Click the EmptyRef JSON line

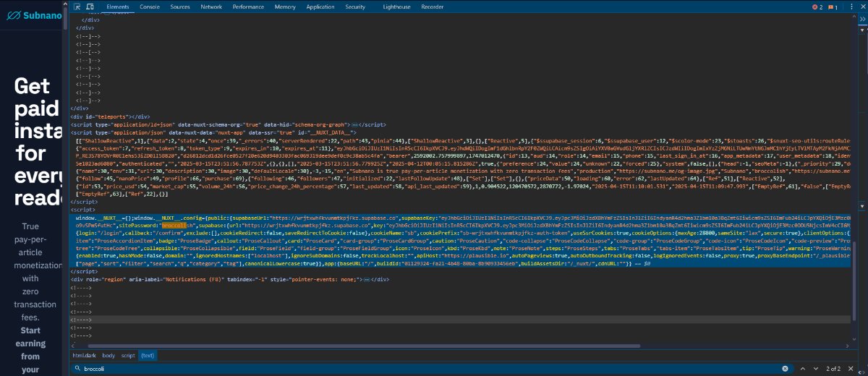point(122,195)
